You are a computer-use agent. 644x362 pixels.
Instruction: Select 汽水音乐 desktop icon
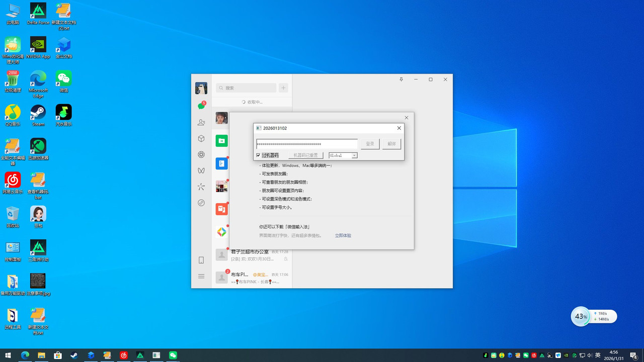pyautogui.click(x=64, y=115)
